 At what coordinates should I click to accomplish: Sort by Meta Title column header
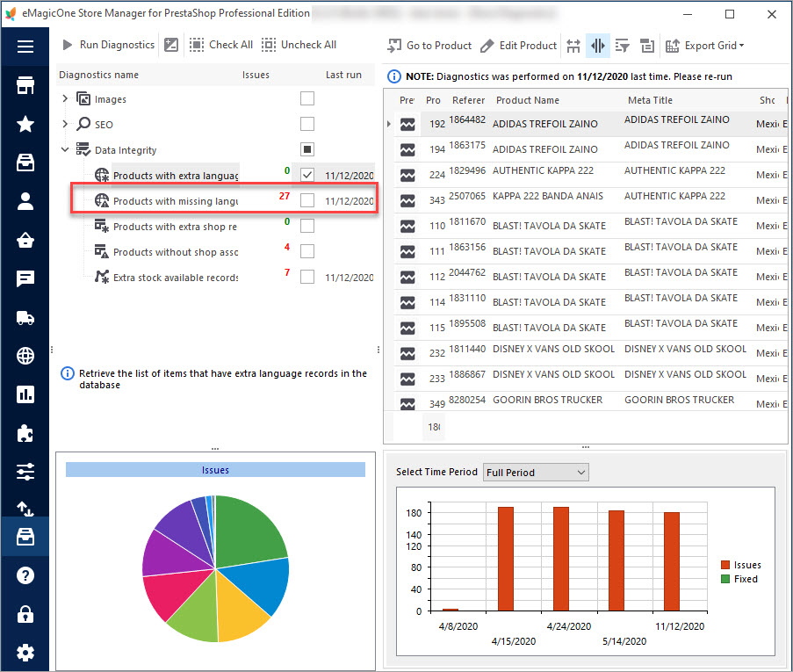tap(651, 100)
